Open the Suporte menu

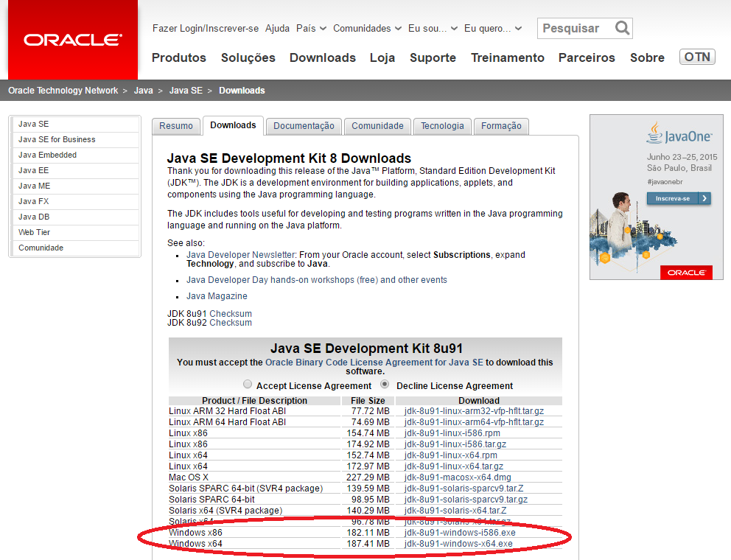433,57
